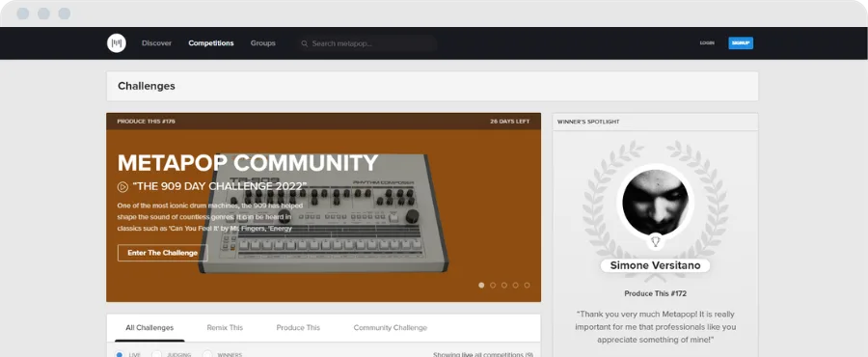Click the 26 DAYS LEFT label

(x=510, y=122)
